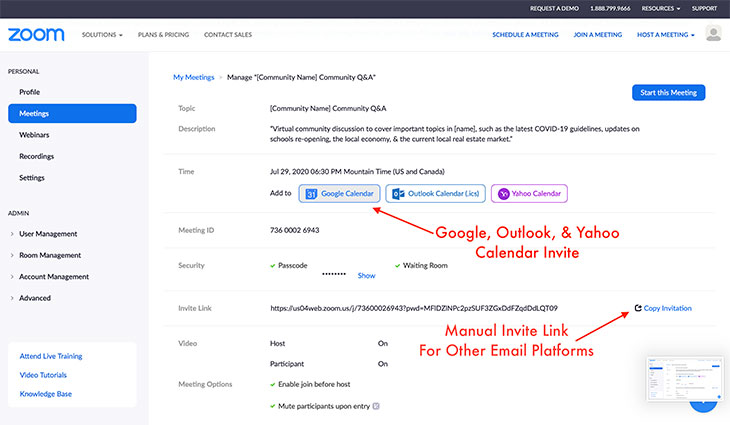The width and height of the screenshot is (730, 425).
Task: Click the meeting invite link URL
Action: point(413,308)
